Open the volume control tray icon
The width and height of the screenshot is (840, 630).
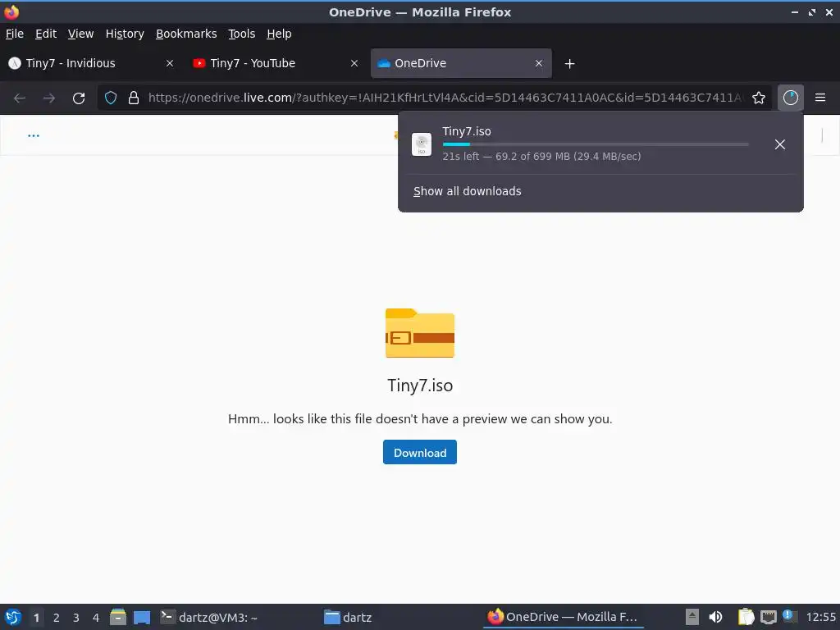click(715, 617)
